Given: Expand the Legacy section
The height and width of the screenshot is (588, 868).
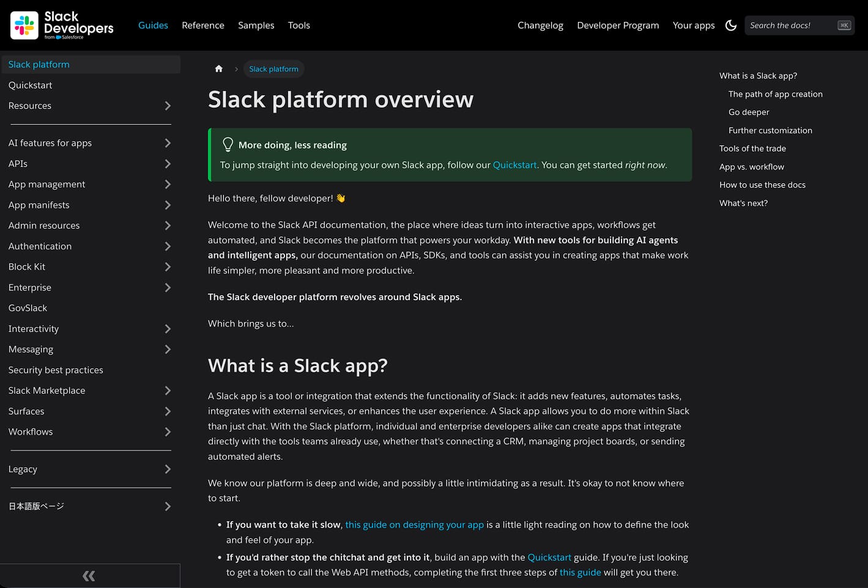Looking at the screenshot, I should (x=168, y=469).
